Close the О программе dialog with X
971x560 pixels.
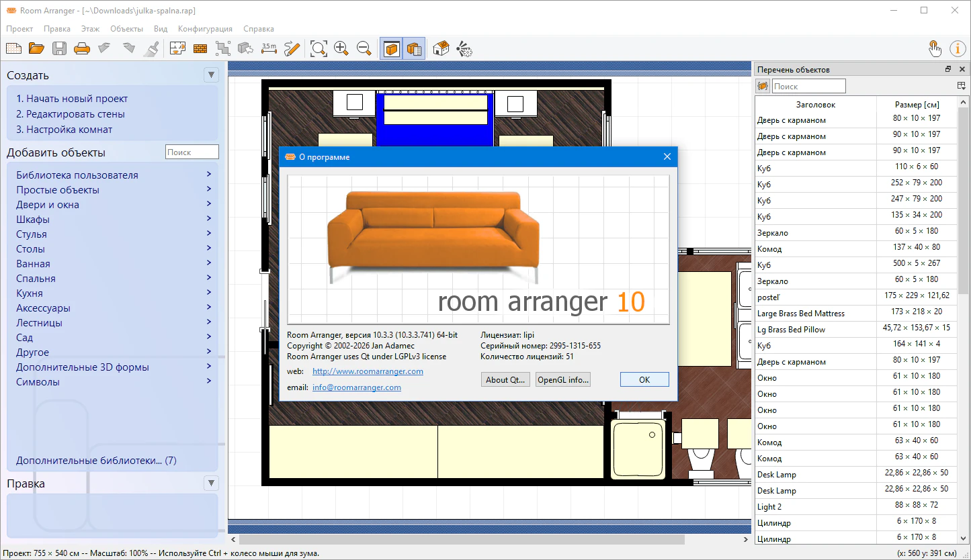667,156
